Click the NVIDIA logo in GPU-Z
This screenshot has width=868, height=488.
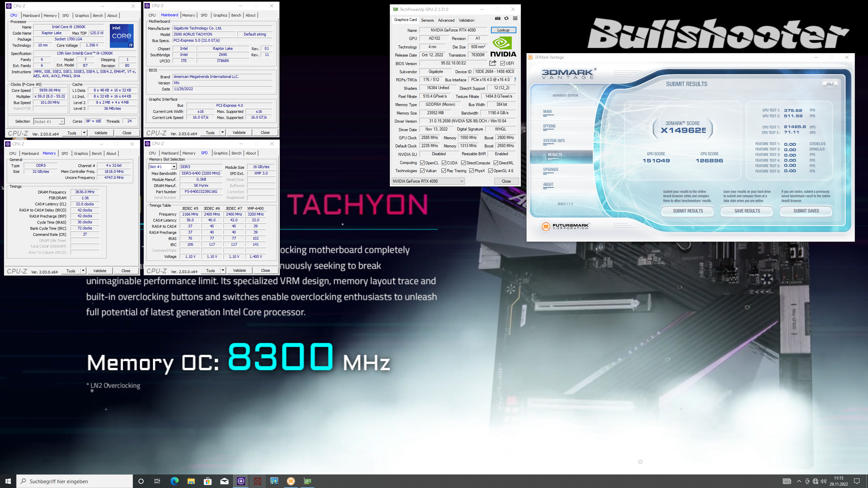503,47
